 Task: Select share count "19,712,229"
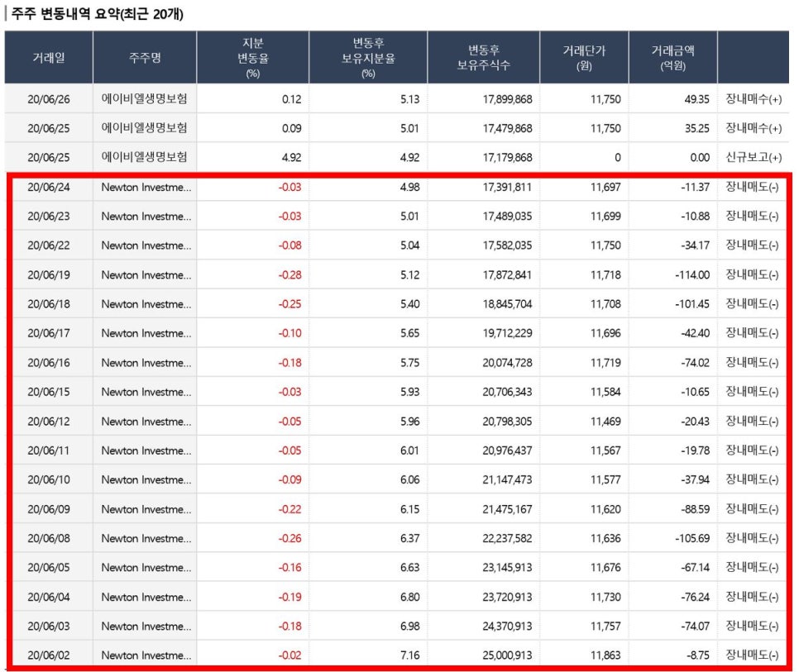click(x=508, y=333)
